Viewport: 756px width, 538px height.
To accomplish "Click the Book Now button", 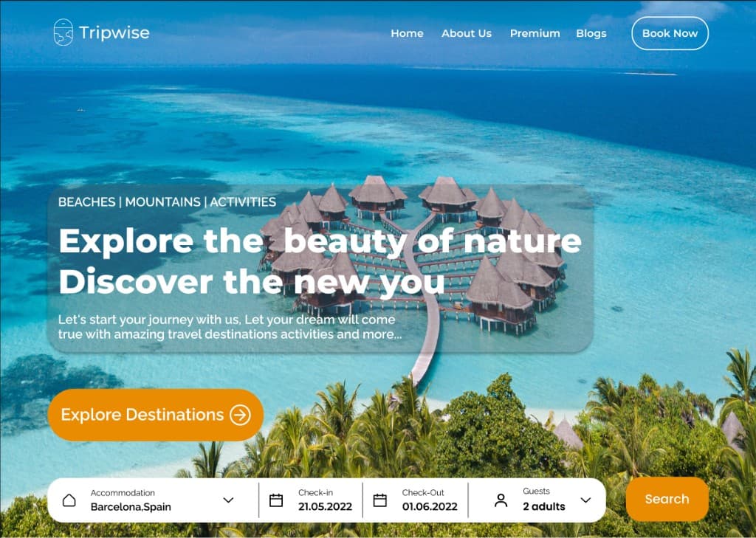I will pyautogui.click(x=670, y=33).
